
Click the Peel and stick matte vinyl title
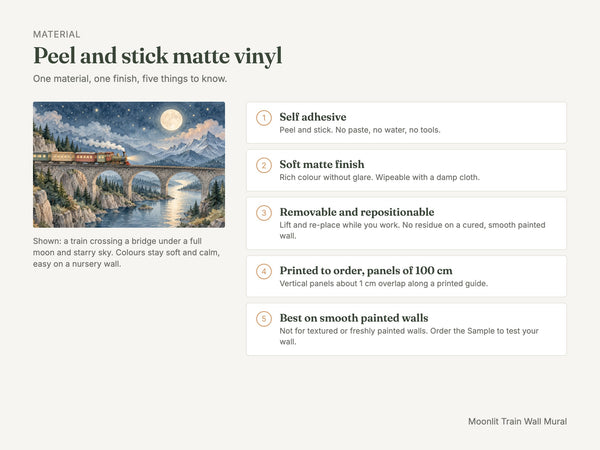pyautogui.click(x=158, y=56)
